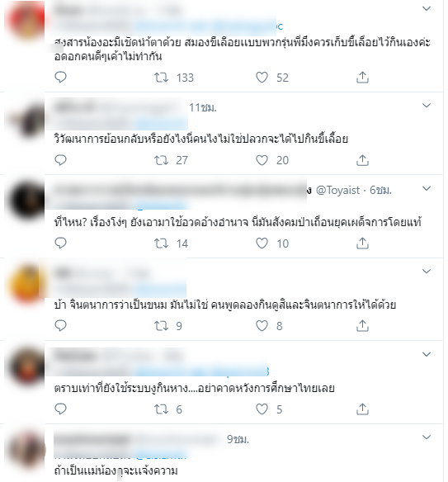Reply to the tweet with 133 retweets
Viewport: 448px width, 482px height.
click(60, 77)
